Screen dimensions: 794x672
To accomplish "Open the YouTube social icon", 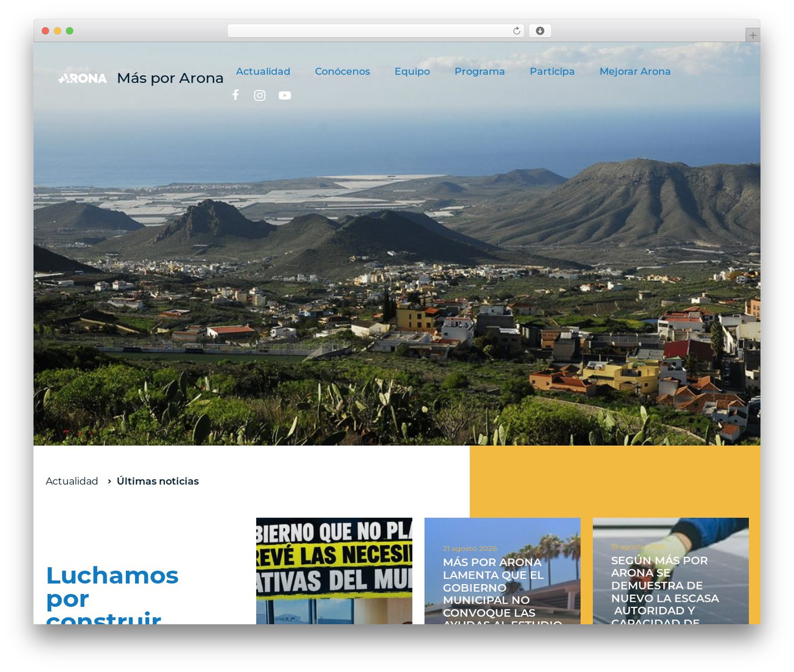I will [285, 95].
